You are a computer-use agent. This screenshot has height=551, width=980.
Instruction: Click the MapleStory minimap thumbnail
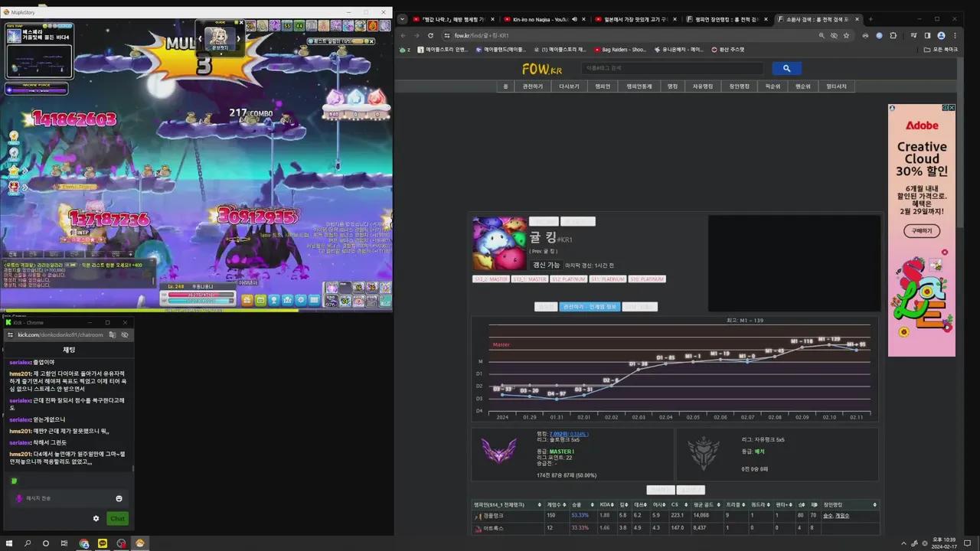(x=39, y=61)
